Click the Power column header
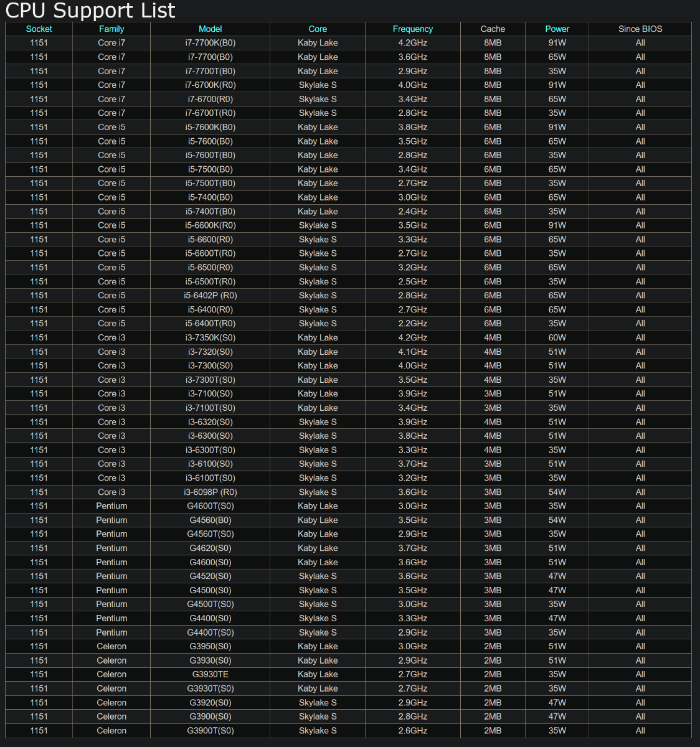 click(x=557, y=29)
